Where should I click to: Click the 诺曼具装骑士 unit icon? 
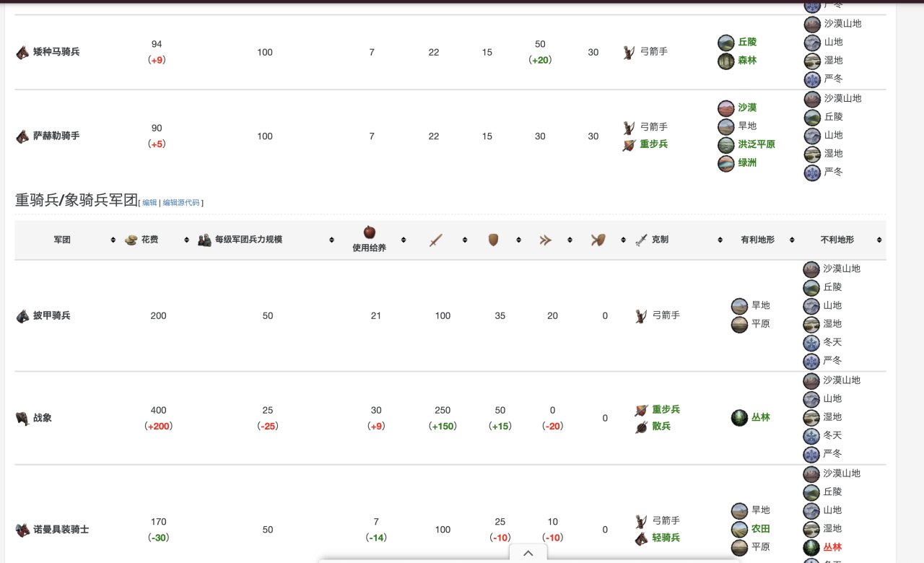point(22,530)
